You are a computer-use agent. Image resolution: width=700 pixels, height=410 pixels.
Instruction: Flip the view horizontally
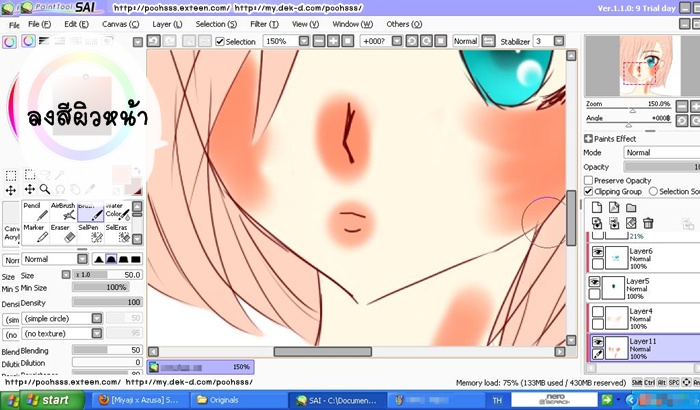(x=488, y=41)
